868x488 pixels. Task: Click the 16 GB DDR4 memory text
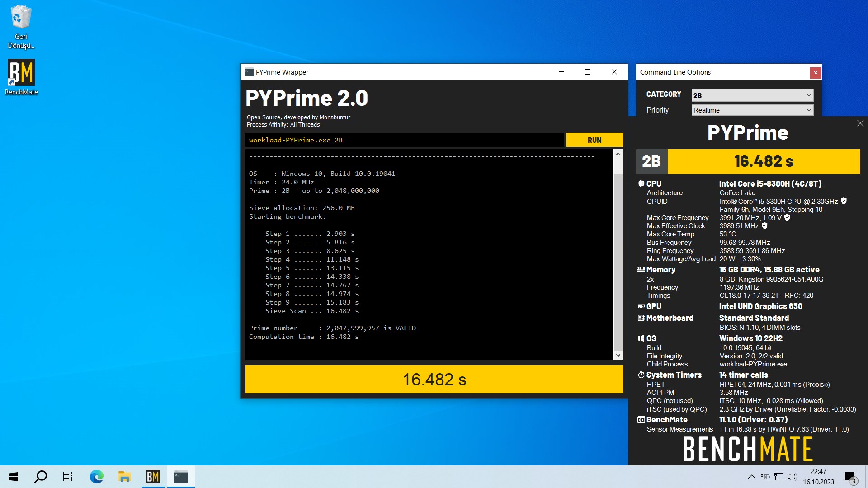[769, 270]
